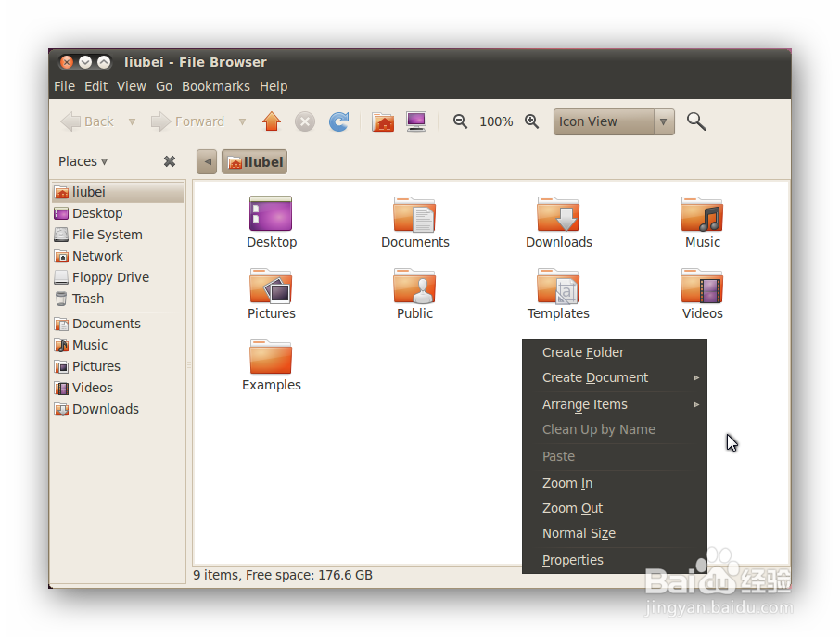The height and width of the screenshot is (637, 840).
Task: Open the Icon View dropdown
Action: (614, 121)
